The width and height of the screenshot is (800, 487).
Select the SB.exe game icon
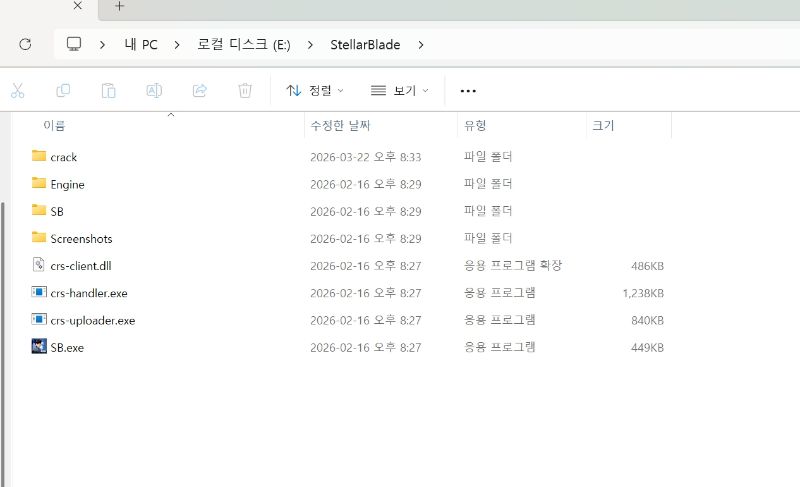pyautogui.click(x=39, y=347)
